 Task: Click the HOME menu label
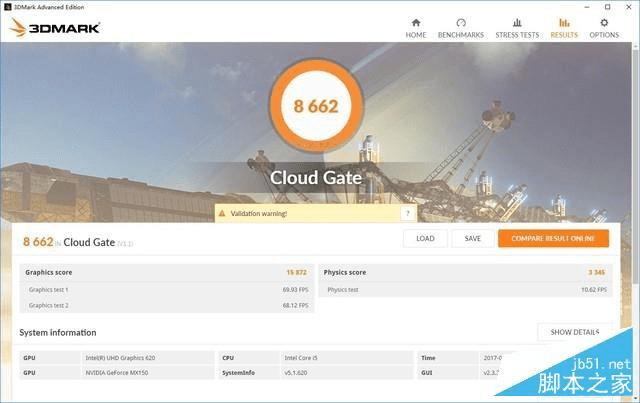[x=416, y=35]
